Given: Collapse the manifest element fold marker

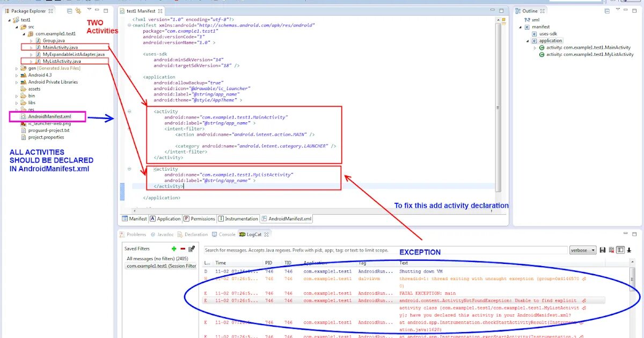Looking at the screenshot, I should [129, 25].
